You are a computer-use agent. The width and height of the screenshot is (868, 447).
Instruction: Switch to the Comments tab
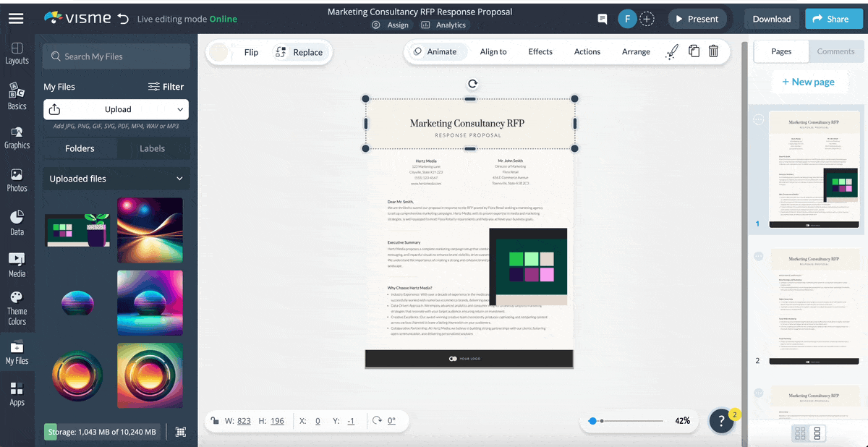point(835,51)
